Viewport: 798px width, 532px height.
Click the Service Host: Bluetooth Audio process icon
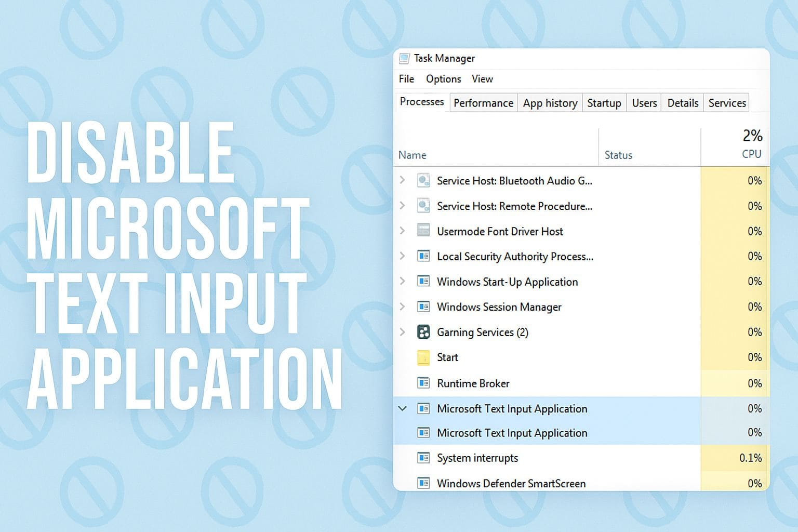423,180
